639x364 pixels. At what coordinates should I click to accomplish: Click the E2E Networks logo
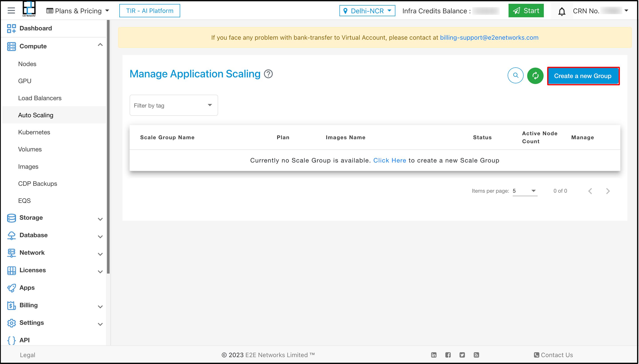point(29,9)
